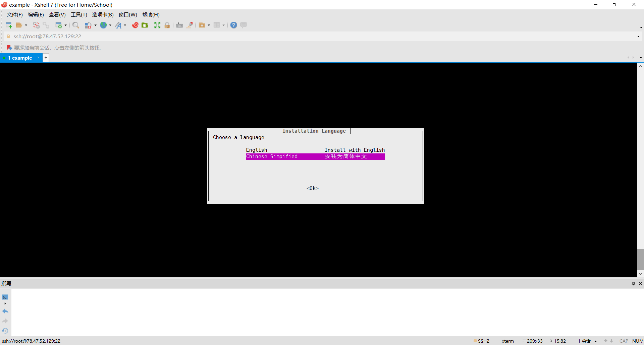Click the highlighter marker icon
The image size is (644, 345).
coord(190,25)
